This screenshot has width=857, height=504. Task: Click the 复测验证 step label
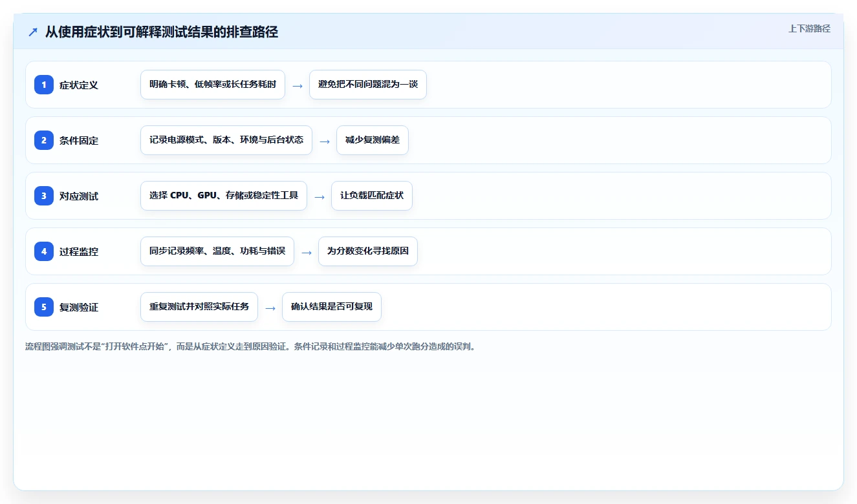pyautogui.click(x=79, y=307)
